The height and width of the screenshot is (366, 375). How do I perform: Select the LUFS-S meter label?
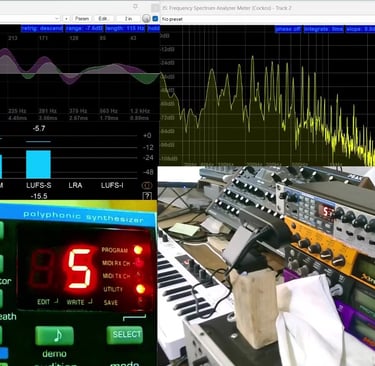[39, 185]
